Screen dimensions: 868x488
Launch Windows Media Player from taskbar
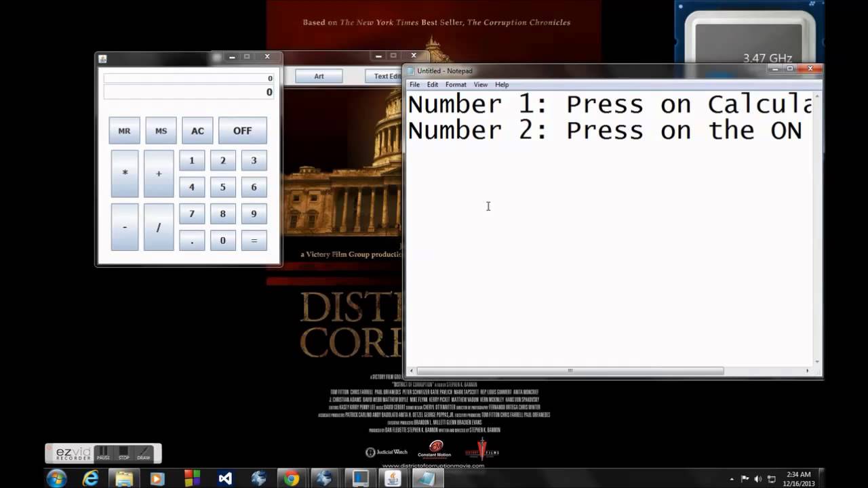pos(157,479)
